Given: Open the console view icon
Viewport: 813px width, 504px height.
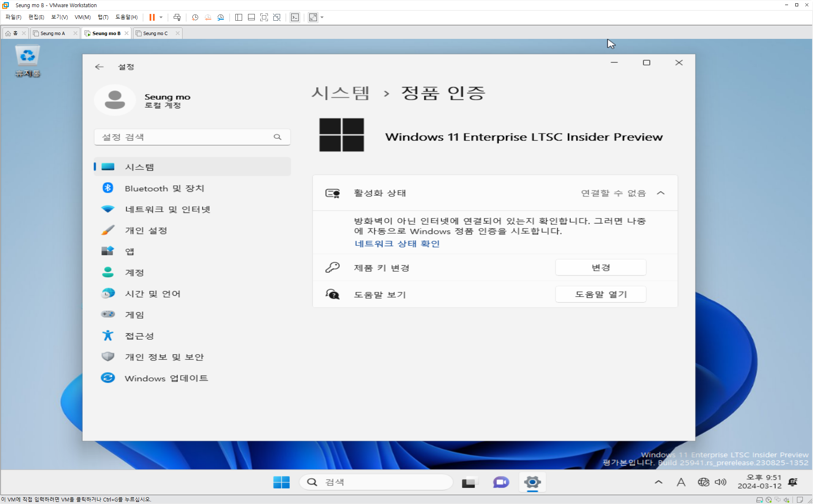Looking at the screenshot, I should (x=295, y=17).
